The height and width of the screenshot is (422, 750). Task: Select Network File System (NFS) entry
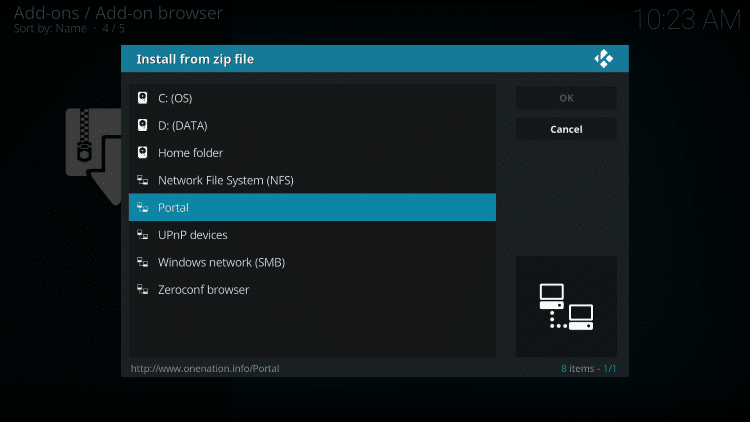[312, 180]
